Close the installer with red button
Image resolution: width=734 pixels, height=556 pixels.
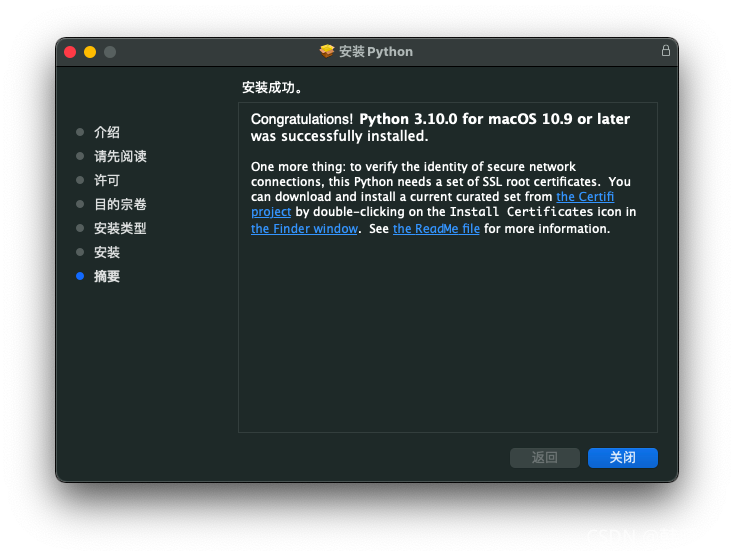click(70, 52)
